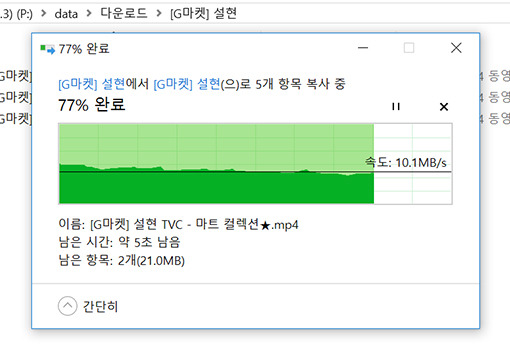Close the copy progress dialog window
Screen dimensions: 510x361
456,48
